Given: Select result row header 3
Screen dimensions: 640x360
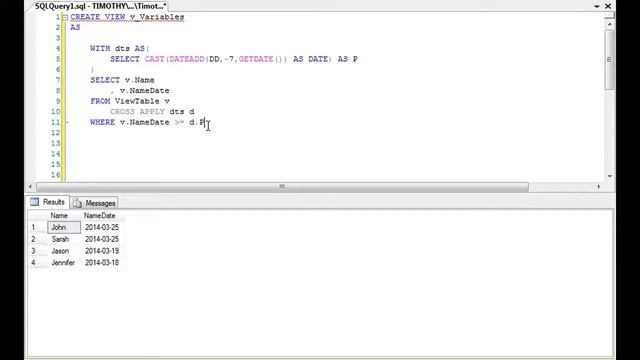Looking at the screenshot, I should coord(37,251).
